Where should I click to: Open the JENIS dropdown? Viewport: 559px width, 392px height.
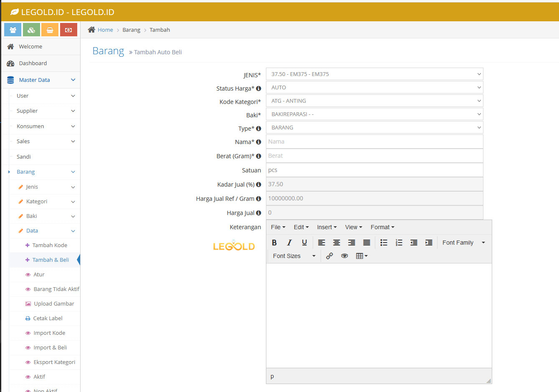click(374, 74)
